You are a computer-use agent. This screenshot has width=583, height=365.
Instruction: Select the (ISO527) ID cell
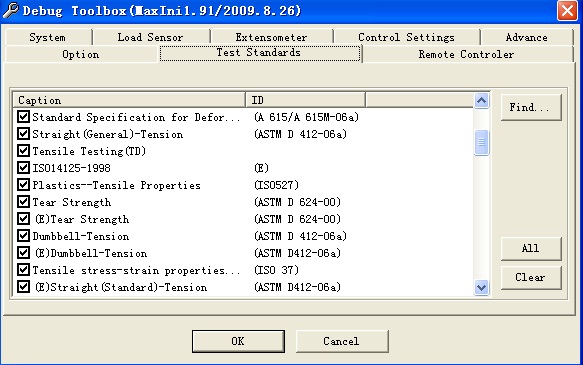277,185
